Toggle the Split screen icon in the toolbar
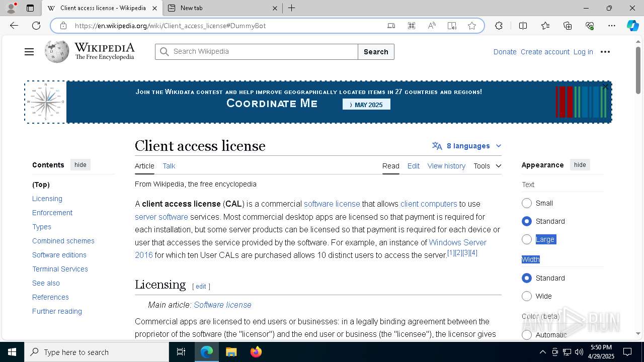The height and width of the screenshot is (362, 644). (523, 26)
